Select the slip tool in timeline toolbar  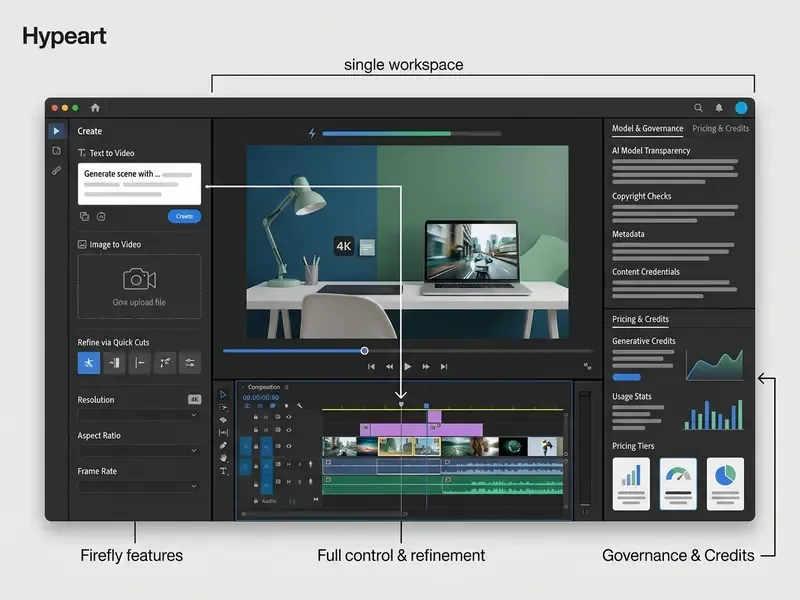pos(223,433)
